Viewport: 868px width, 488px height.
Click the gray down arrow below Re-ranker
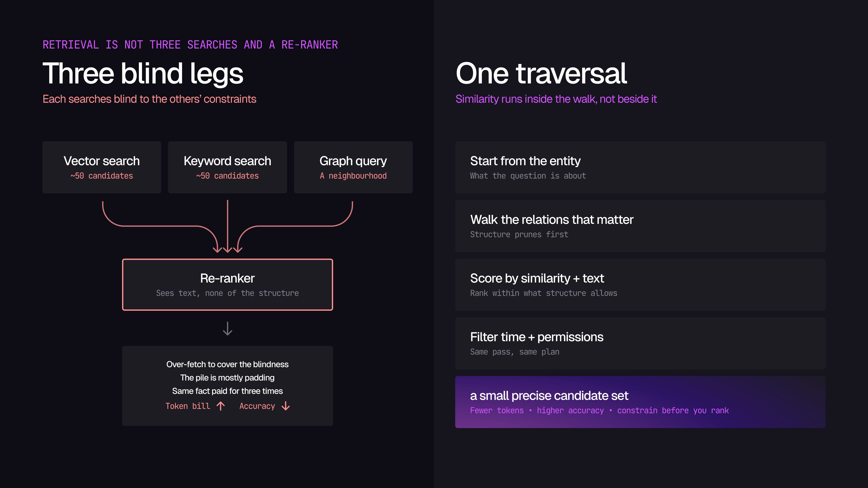[227, 328]
